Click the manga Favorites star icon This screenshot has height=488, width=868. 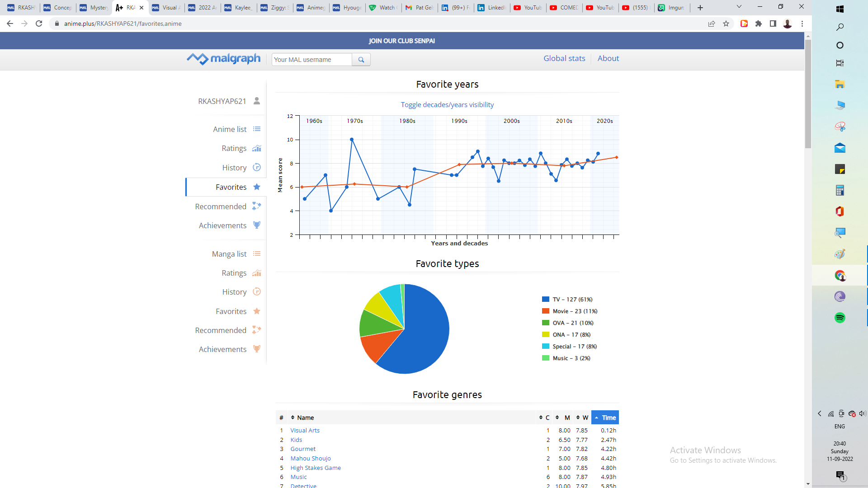click(x=257, y=311)
